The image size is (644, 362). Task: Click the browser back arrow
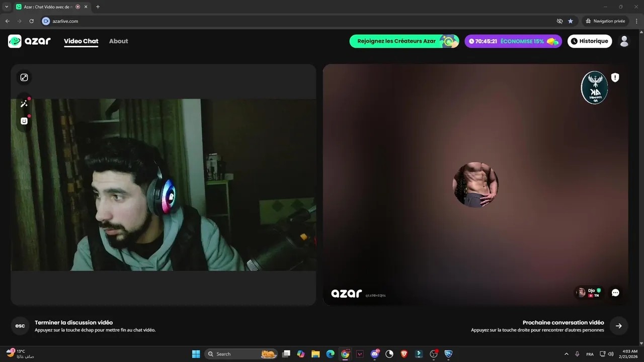click(x=8, y=21)
